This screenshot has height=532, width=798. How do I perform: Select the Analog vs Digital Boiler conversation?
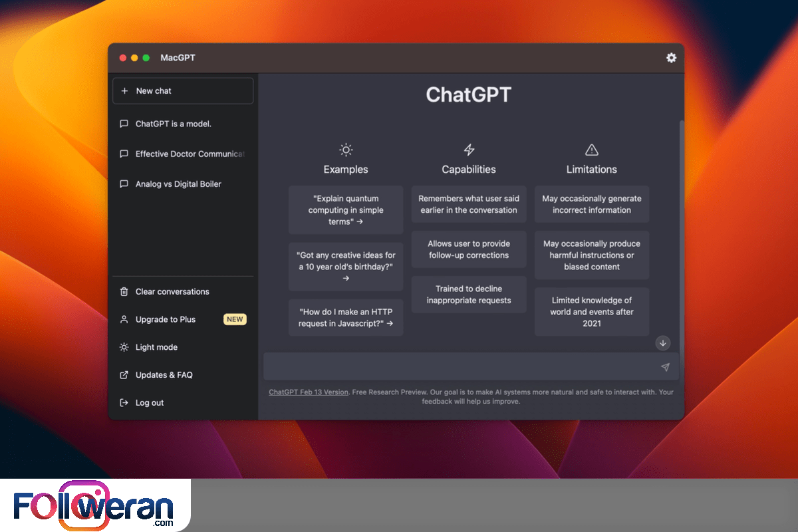(x=178, y=184)
